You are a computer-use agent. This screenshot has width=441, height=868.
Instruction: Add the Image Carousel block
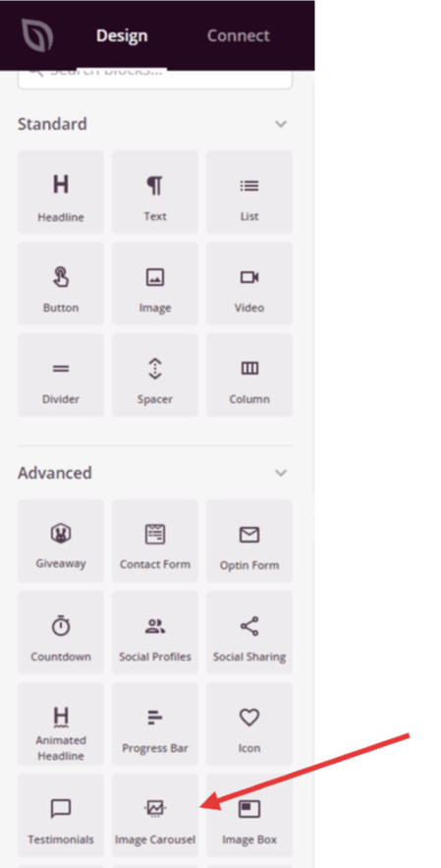coord(155,815)
